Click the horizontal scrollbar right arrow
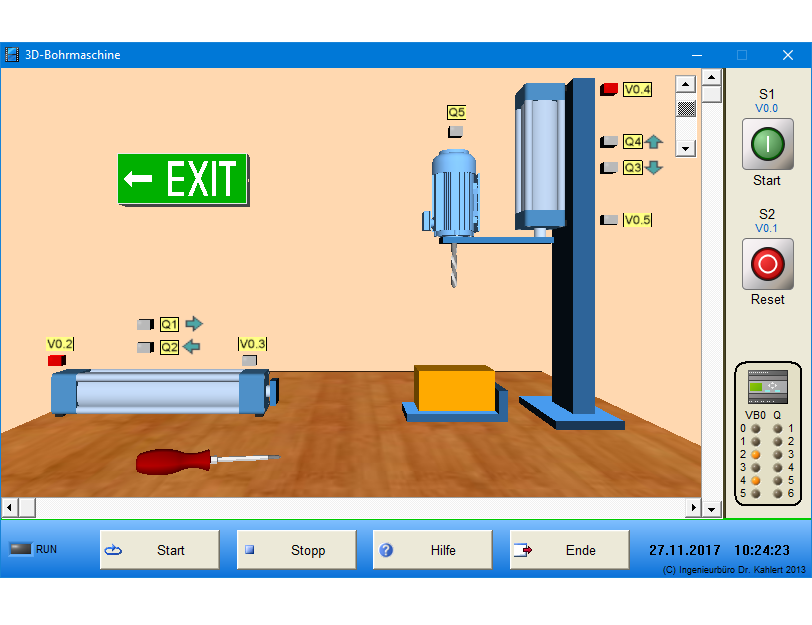812x625 pixels. (x=693, y=507)
